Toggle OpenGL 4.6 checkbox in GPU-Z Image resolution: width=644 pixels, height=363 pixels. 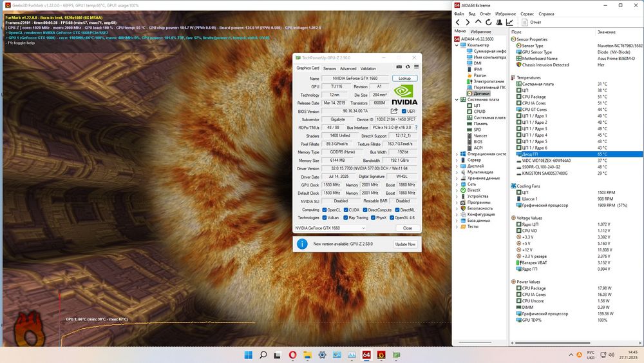tap(392, 218)
